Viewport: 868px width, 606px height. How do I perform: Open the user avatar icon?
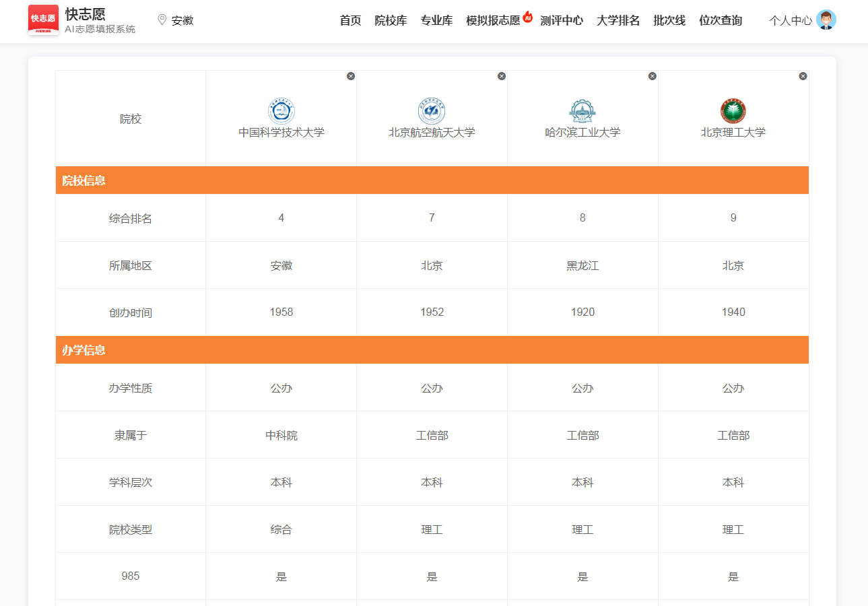(826, 20)
